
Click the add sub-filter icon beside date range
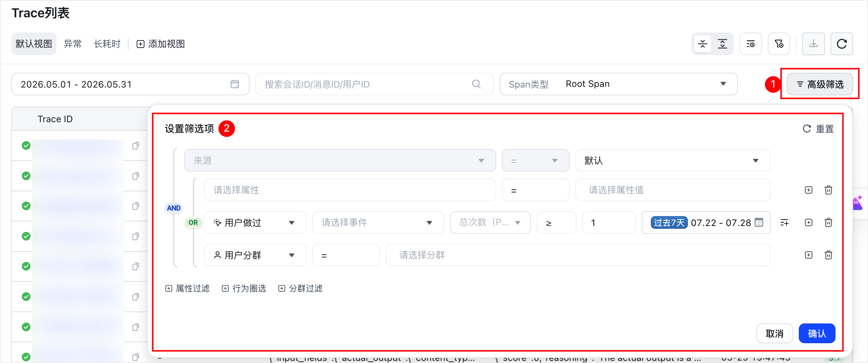(x=784, y=222)
